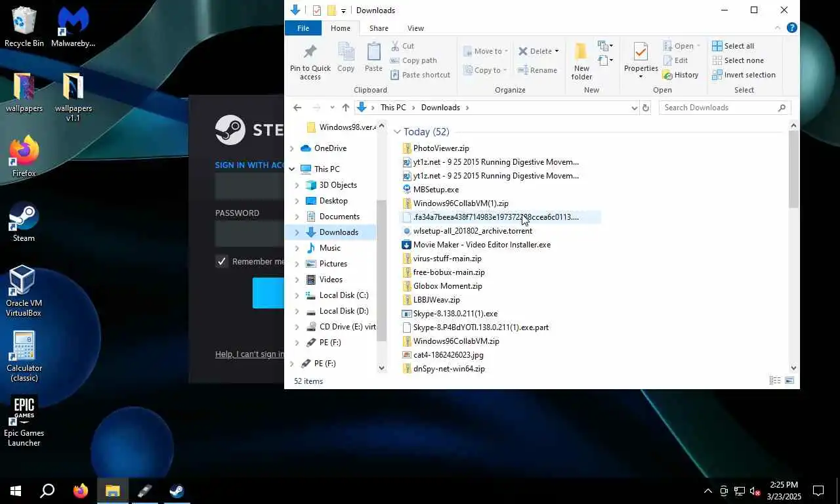Click Steam password field

coord(249,234)
